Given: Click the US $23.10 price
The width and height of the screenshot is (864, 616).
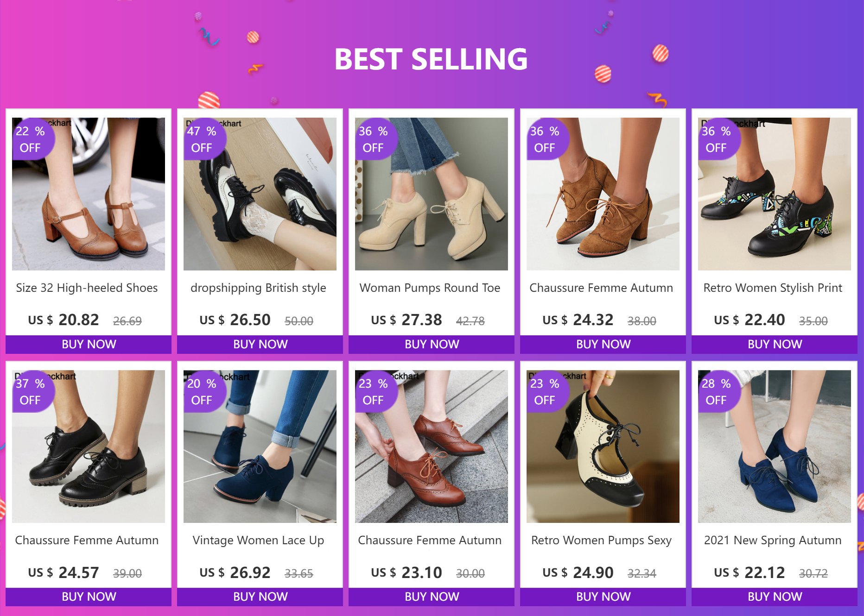Looking at the screenshot, I should (x=407, y=572).
